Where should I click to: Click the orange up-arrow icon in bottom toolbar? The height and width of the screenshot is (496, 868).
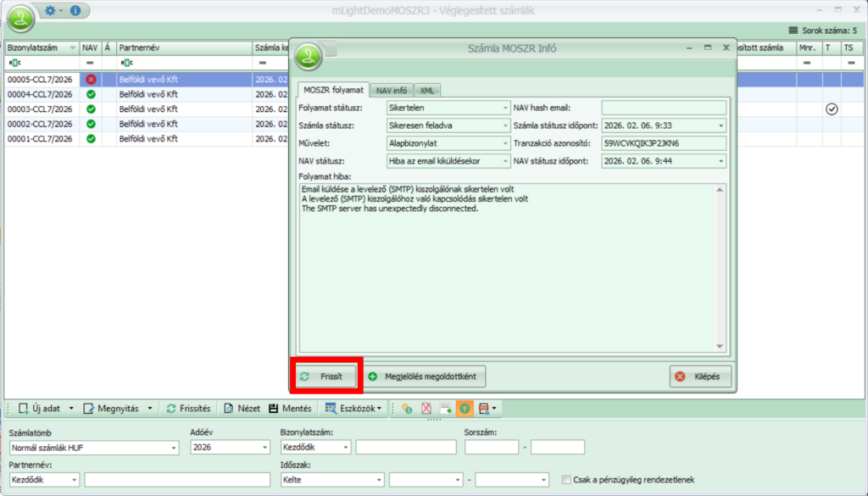click(x=465, y=409)
